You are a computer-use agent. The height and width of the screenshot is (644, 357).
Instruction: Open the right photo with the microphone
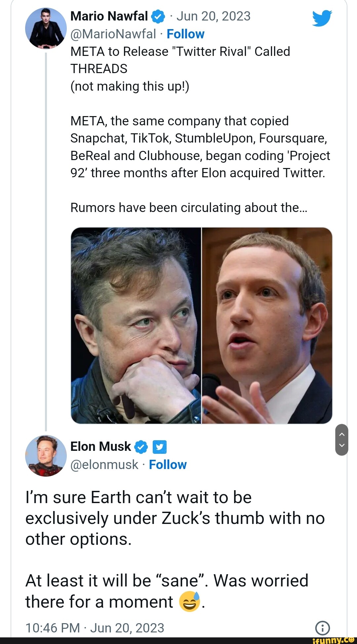(x=267, y=325)
